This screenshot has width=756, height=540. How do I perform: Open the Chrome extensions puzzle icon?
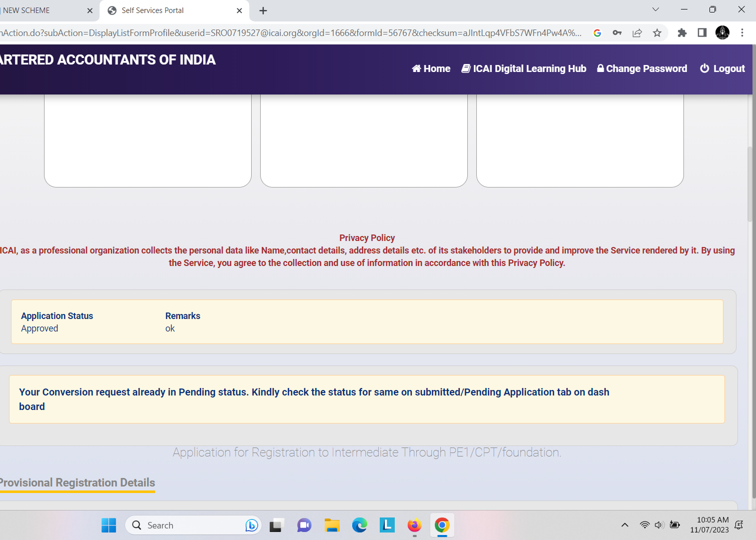click(682, 33)
